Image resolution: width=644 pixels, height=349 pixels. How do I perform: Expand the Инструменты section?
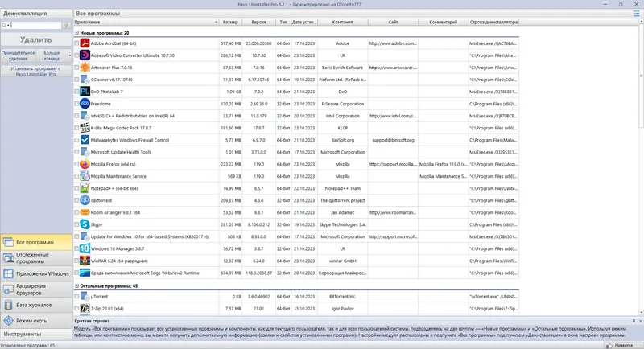click(x=36, y=334)
